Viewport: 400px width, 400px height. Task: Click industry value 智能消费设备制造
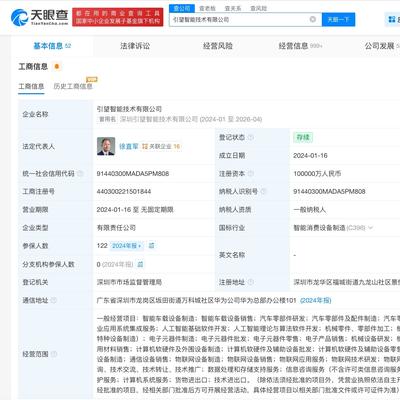[319, 228]
